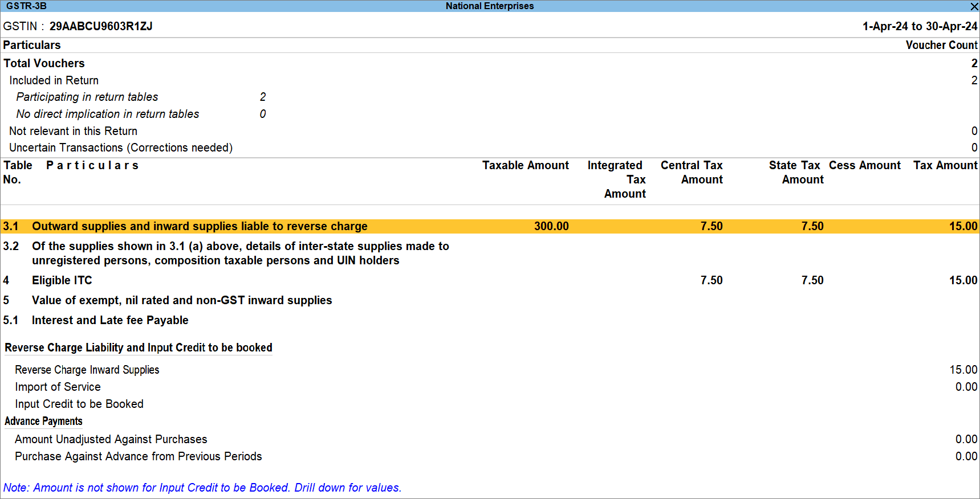Select table 3.1 Outward supplies row
Viewport: 980px width, 499px height.
(x=200, y=226)
